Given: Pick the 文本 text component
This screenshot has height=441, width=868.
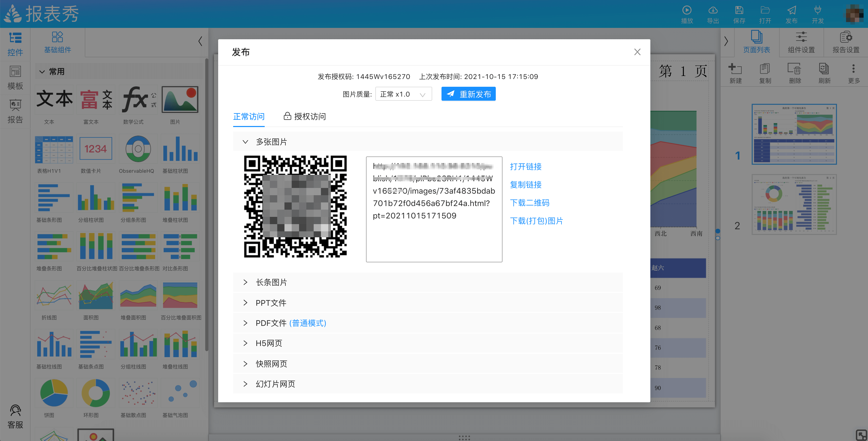Looking at the screenshot, I should (x=54, y=100).
